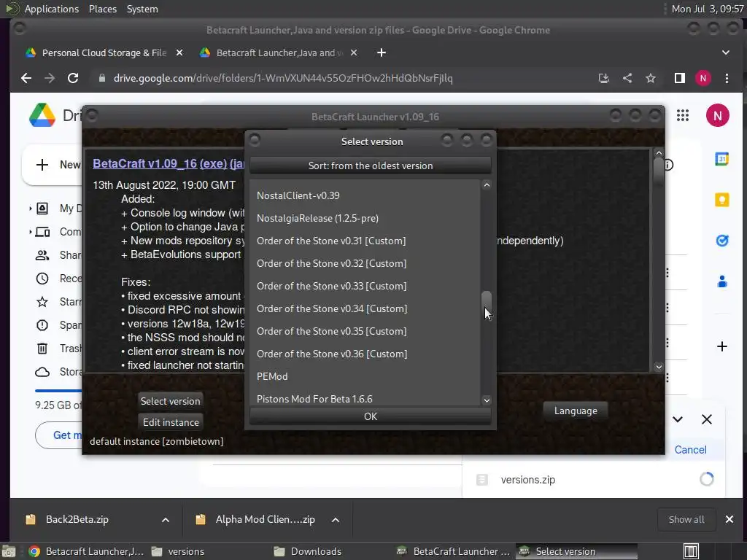Screen dimensions: 747x560
Task: Open Google Calendar side panel icon
Action: click(721, 158)
